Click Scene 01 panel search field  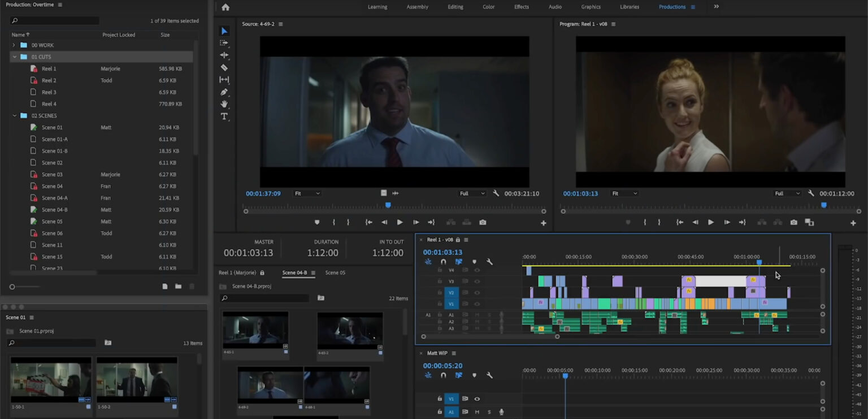coord(51,343)
